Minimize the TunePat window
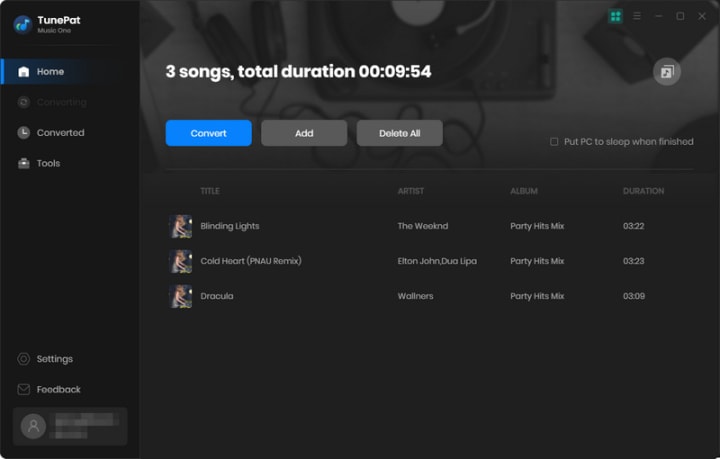 (x=658, y=16)
